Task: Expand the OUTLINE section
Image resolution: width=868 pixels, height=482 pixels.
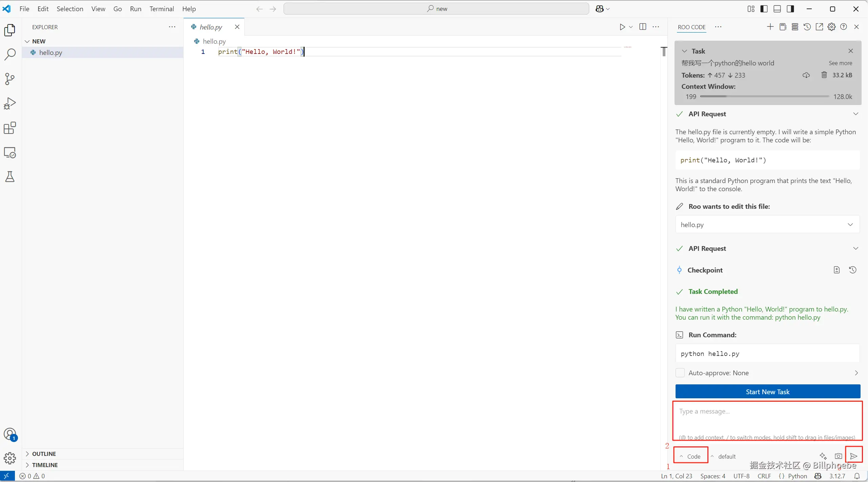Action: [44, 454]
